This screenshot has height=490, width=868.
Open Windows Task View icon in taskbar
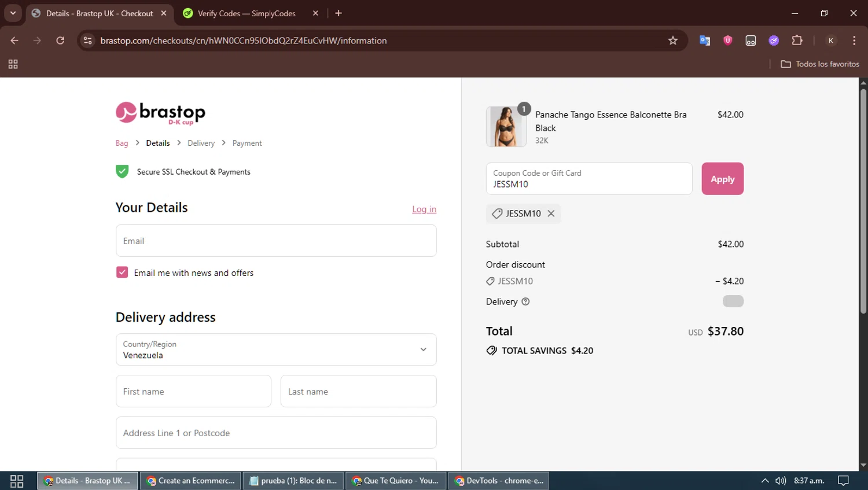point(17,481)
